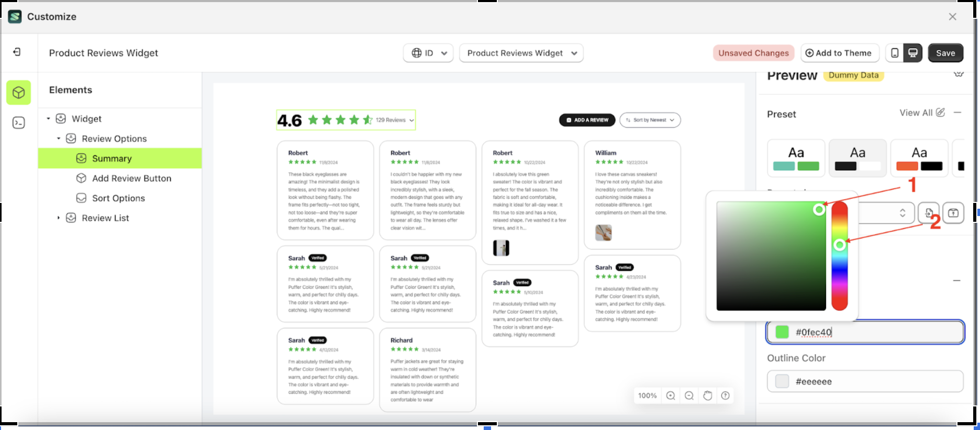
Task: Click the Review List item icon
Action: 71,218
